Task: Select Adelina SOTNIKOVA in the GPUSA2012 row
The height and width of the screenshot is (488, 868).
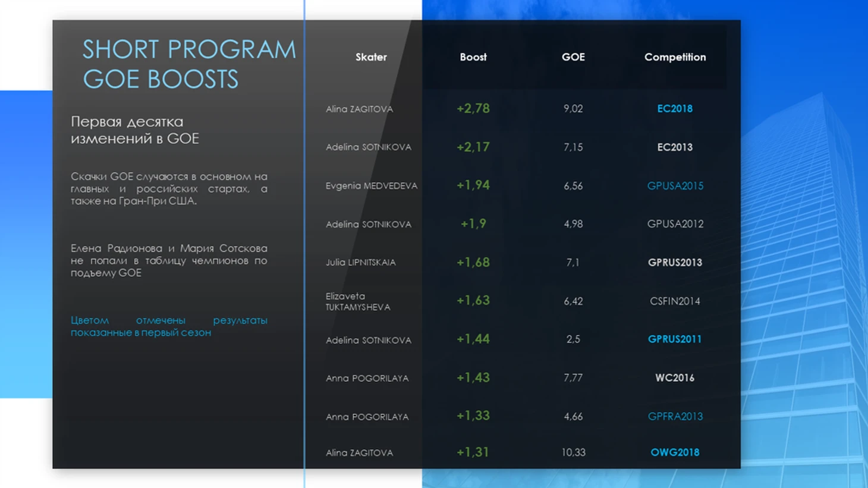Action: tap(369, 225)
